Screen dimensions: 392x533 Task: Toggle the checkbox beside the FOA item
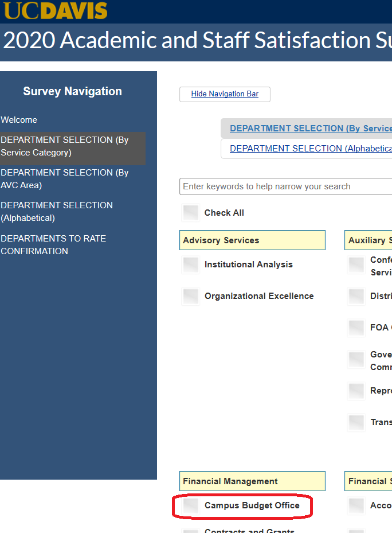[x=356, y=328]
